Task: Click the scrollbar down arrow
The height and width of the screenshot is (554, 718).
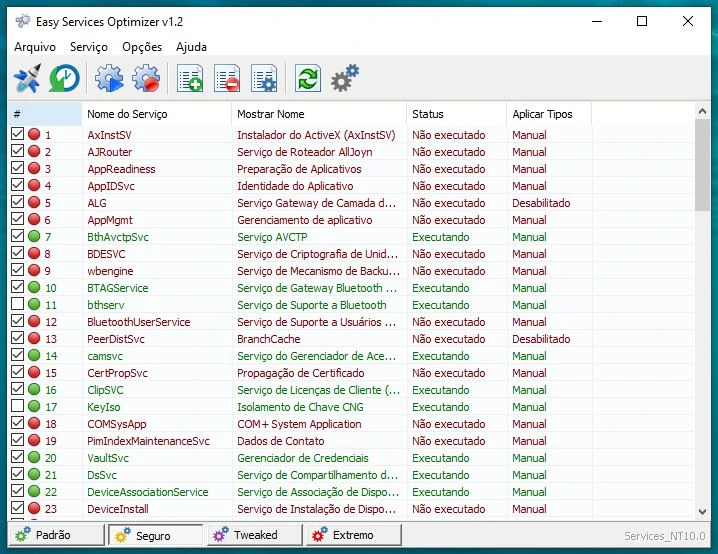Action: pos(702,511)
